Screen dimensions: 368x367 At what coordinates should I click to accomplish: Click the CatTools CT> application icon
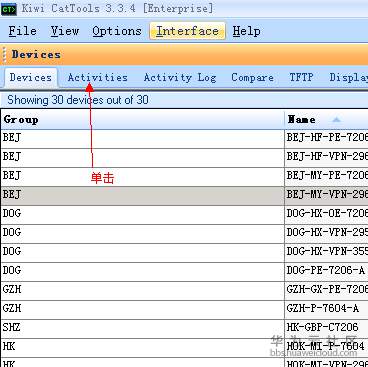coord(9,9)
